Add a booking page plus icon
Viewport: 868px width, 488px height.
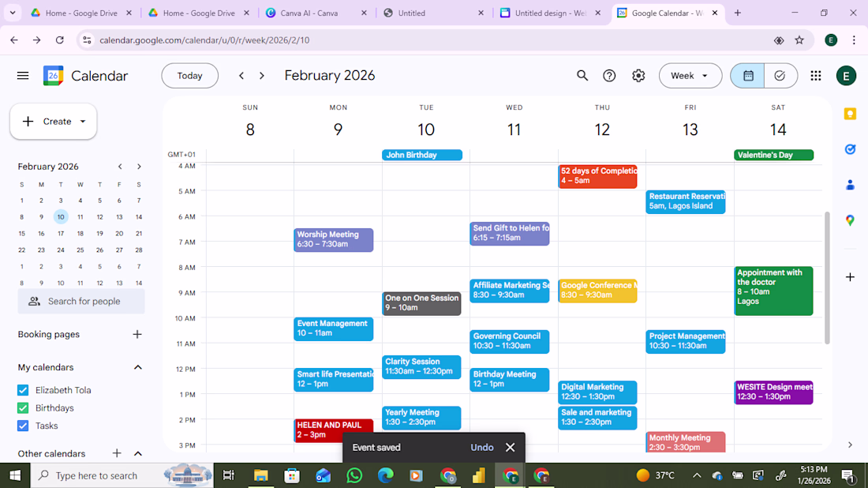137,334
